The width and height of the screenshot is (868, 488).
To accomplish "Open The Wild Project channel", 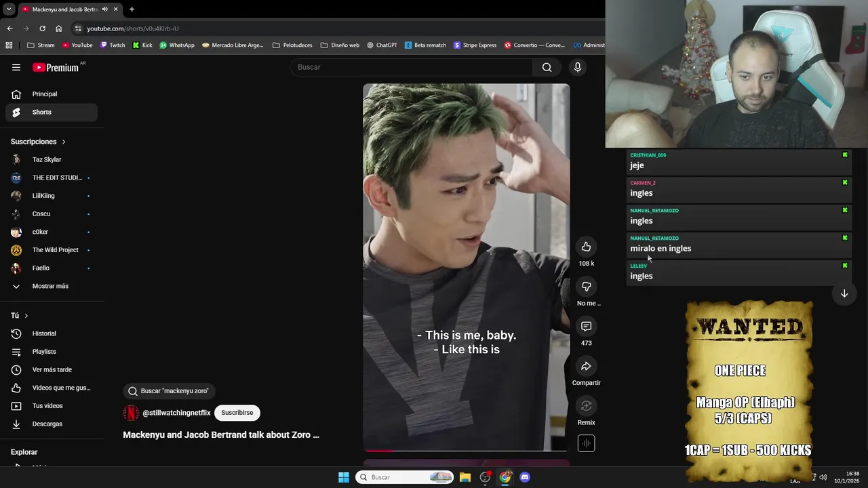I will (52, 250).
